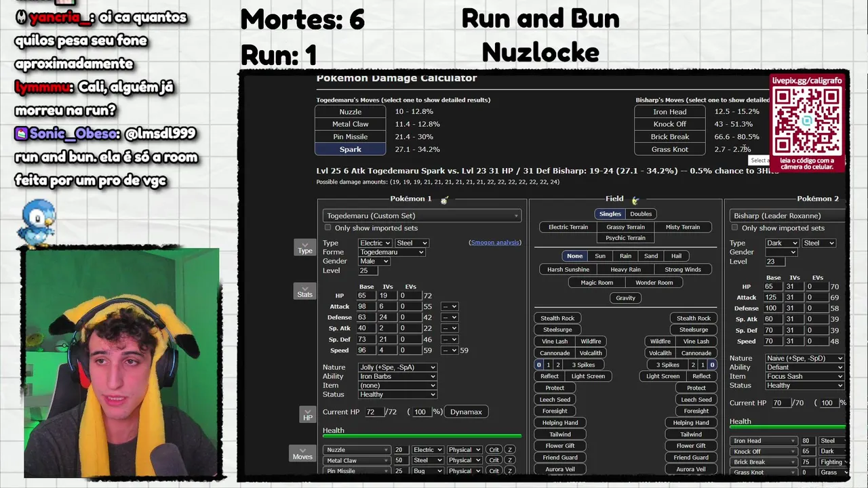Open Bisharp's Defiant ability dropdown
The height and width of the screenshot is (488, 868).
805,367
